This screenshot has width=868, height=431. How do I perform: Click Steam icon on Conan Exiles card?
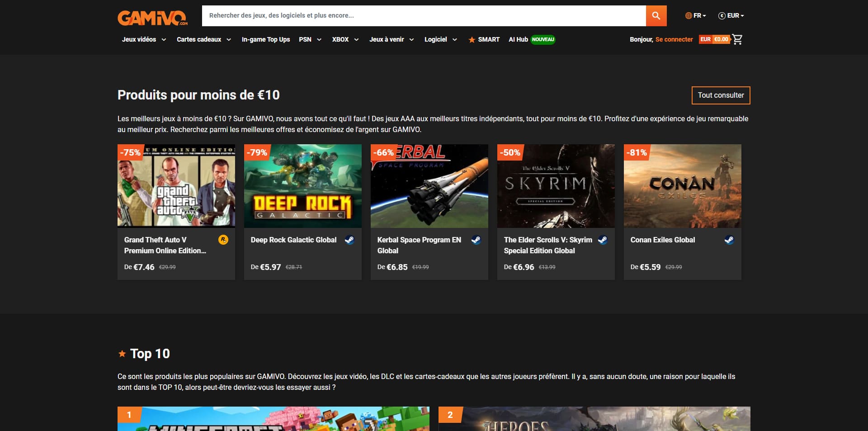pyautogui.click(x=729, y=240)
